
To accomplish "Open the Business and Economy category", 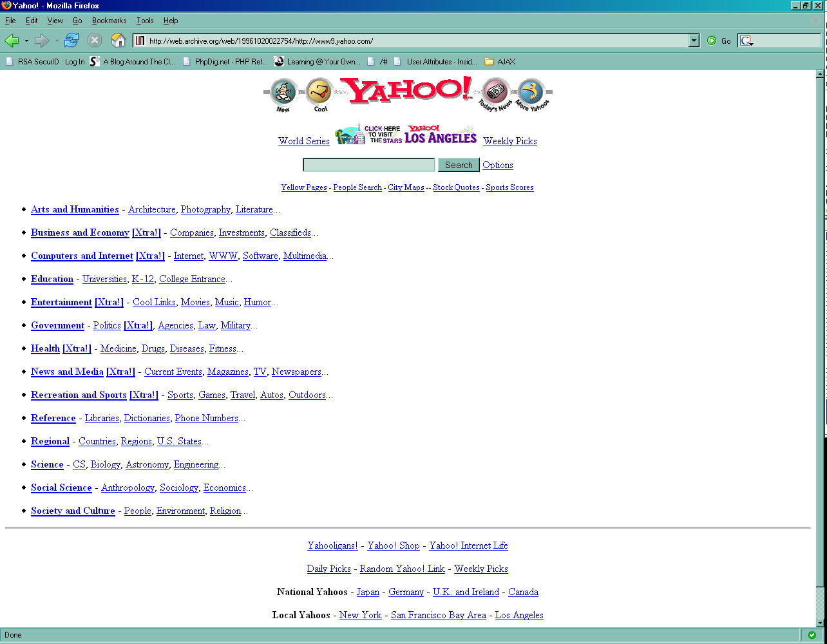I will click(x=80, y=232).
